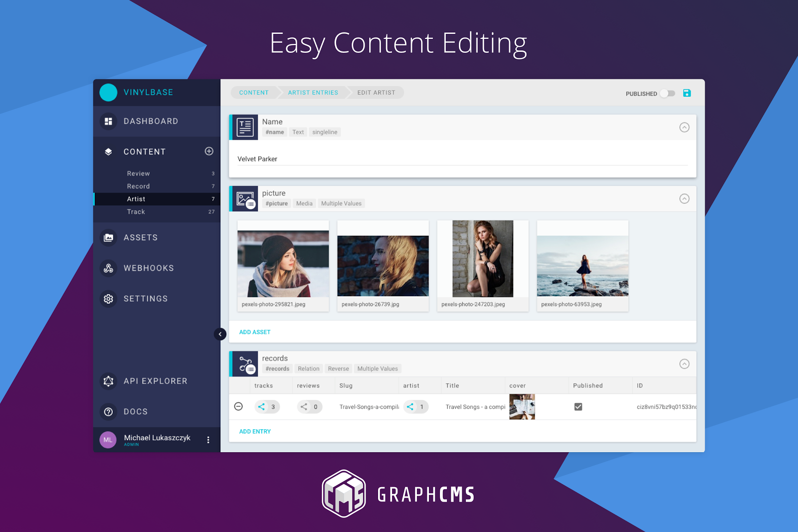Screen dimensions: 798x532
Task: Open Docs in sidebar
Action: click(x=157, y=412)
